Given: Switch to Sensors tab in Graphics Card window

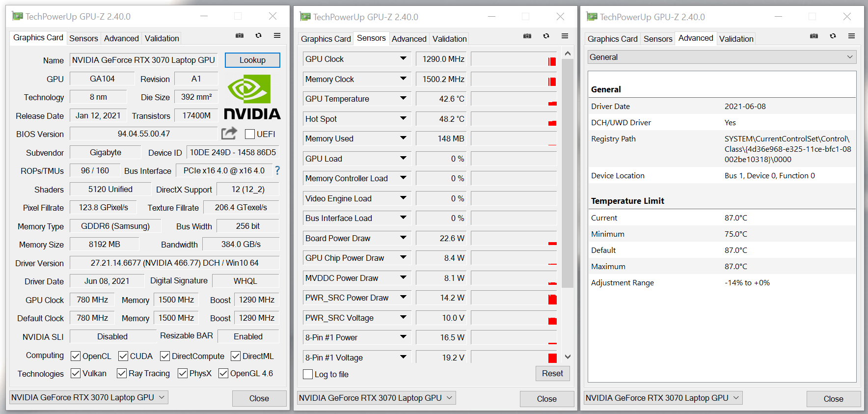Looking at the screenshot, I should [83, 38].
